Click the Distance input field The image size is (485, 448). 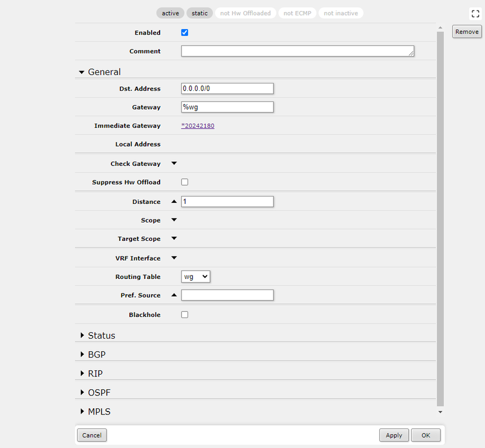pos(227,202)
